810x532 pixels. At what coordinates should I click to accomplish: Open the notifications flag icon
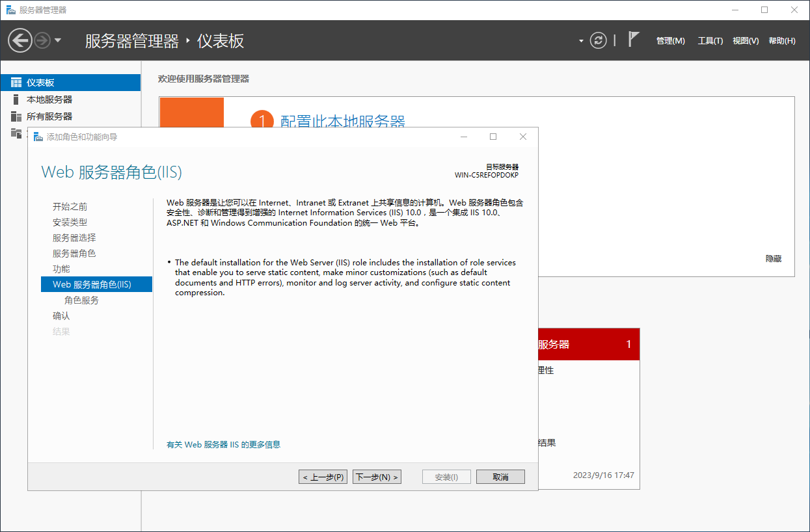tap(634, 39)
